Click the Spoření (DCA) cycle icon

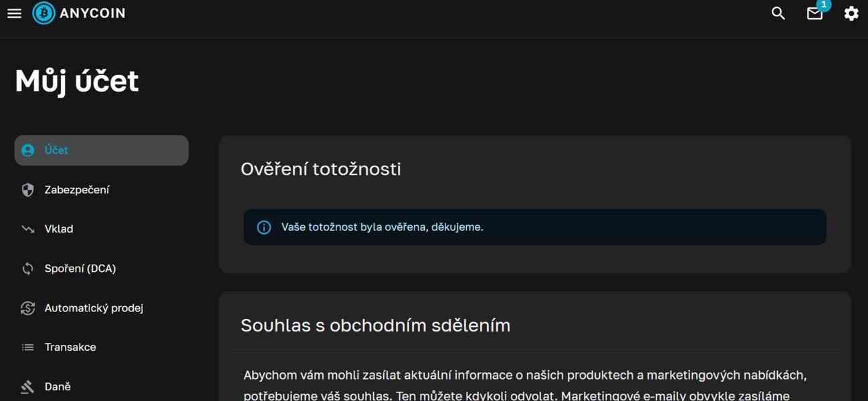(27, 269)
